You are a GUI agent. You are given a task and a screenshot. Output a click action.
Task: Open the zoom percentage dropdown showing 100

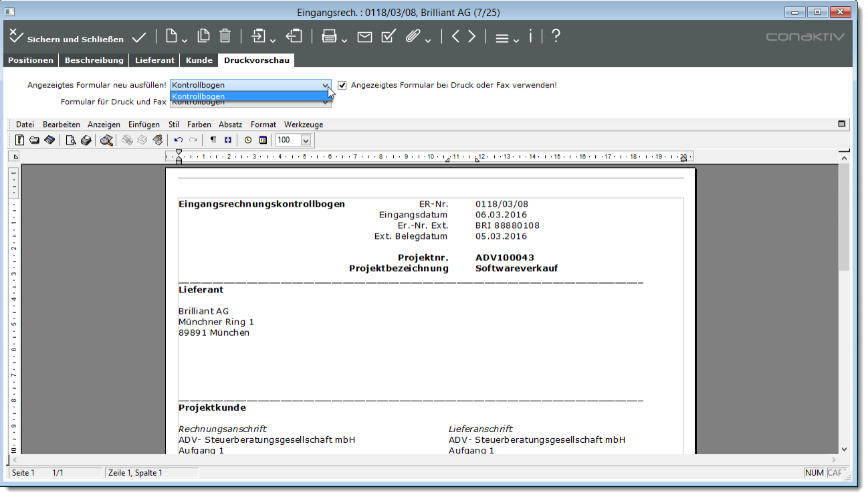point(306,140)
